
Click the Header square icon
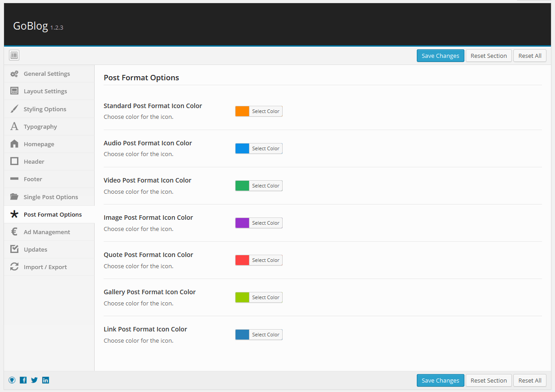coord(14,161)
